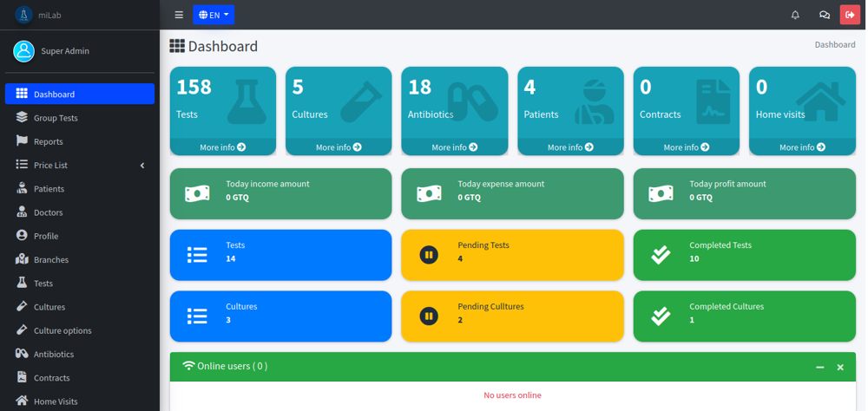The height and width of the screenshot is (411, 868).
Task: Toggle the sidebar with hamburger button
Action: [x=179, y=15]
